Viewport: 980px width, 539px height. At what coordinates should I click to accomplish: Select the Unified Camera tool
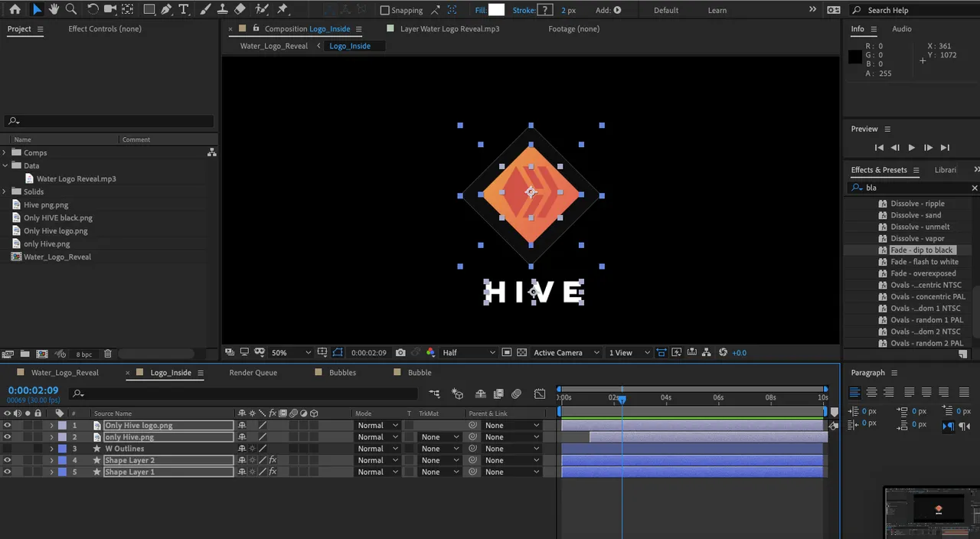click(110, 10)
